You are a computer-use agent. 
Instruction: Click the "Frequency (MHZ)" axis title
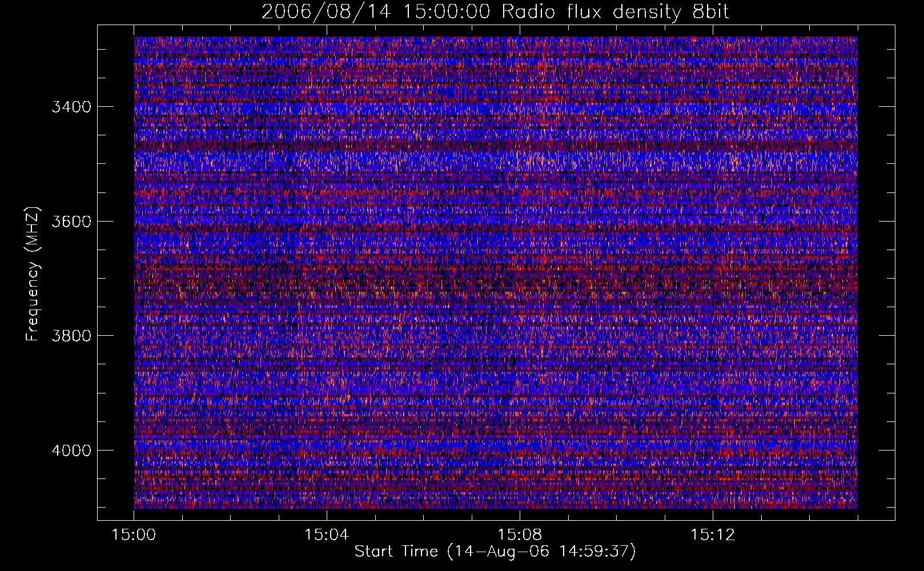tap(33, 274)
